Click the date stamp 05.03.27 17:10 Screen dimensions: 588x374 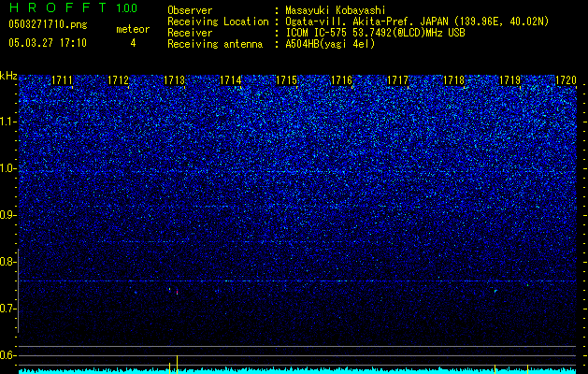(48, 43)
